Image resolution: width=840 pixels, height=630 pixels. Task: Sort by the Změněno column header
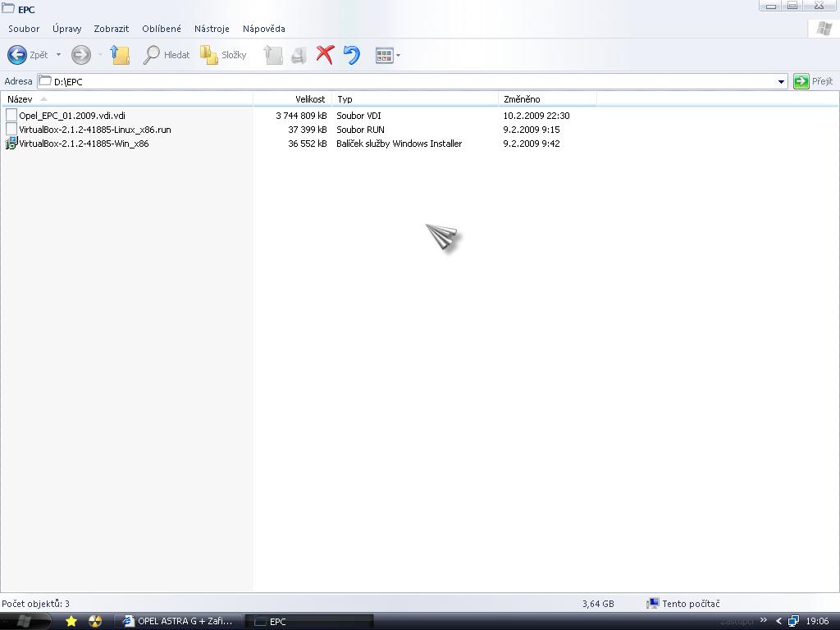pyautogui.click(x=522, y=99)
